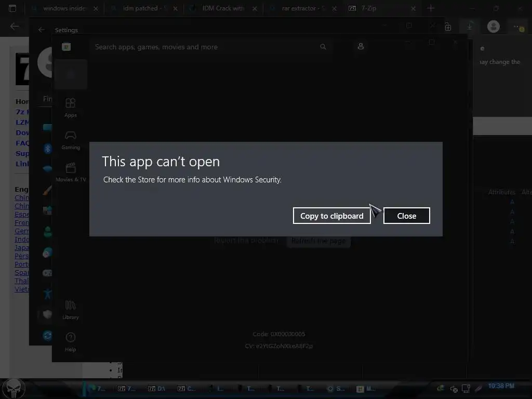Image resolution: width=532 pixels, height=399 pixels.
Task: Click the Code 0x00000005 text
Action: (278, 334)
